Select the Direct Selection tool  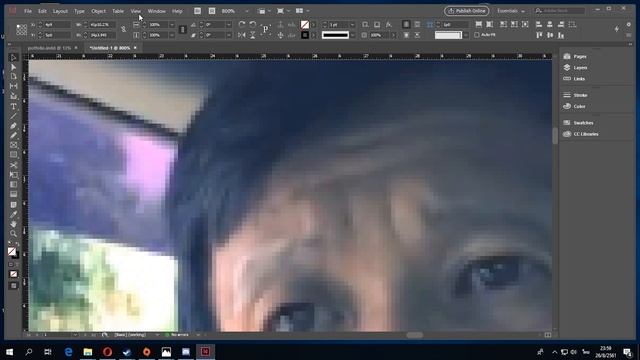click(x=13, y=67)
